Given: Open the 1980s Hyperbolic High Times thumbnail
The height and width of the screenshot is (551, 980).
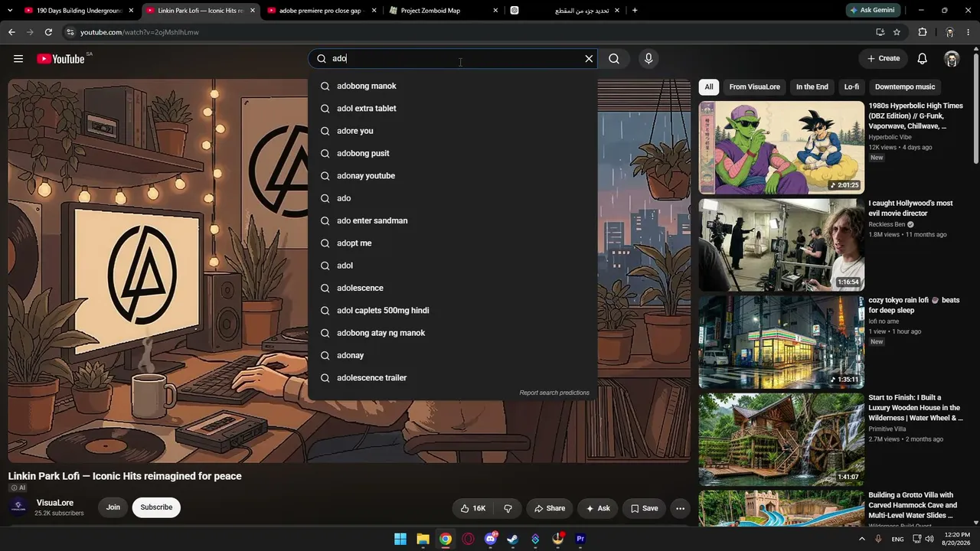Looking at the screenshot, I should click(782, 148).
